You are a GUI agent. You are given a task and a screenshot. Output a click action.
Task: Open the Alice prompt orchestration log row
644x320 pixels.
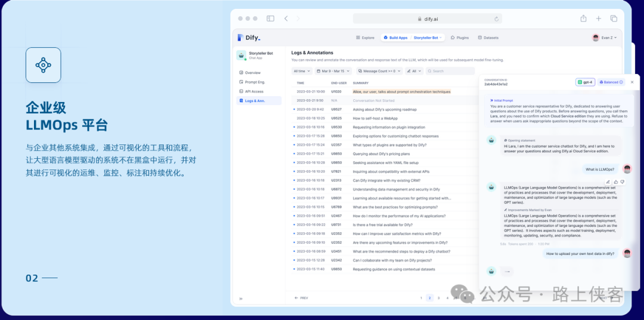(385, 92)
